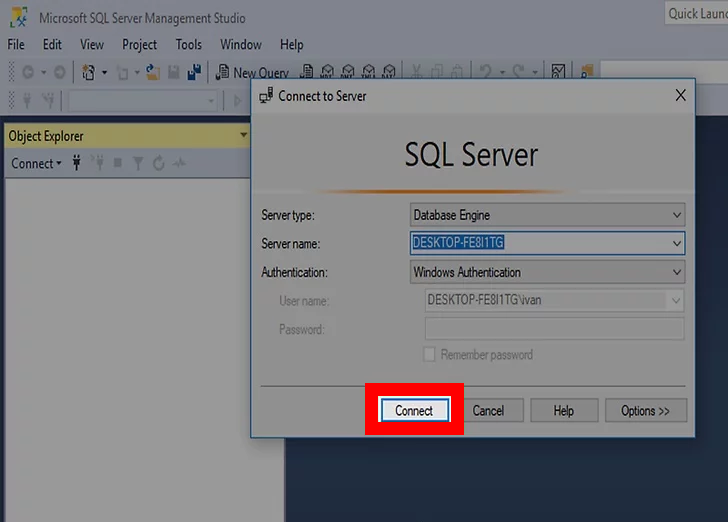This screenshot has width=728, height=522.
Task: Click the Stop square icon in Object Explorer
Action: (x=118, y=163)
